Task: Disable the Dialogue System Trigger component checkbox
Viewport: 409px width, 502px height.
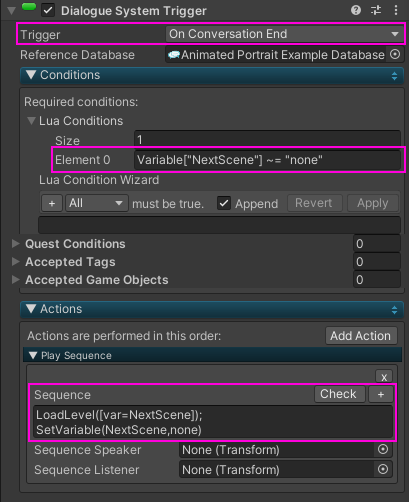Action: 48,10
